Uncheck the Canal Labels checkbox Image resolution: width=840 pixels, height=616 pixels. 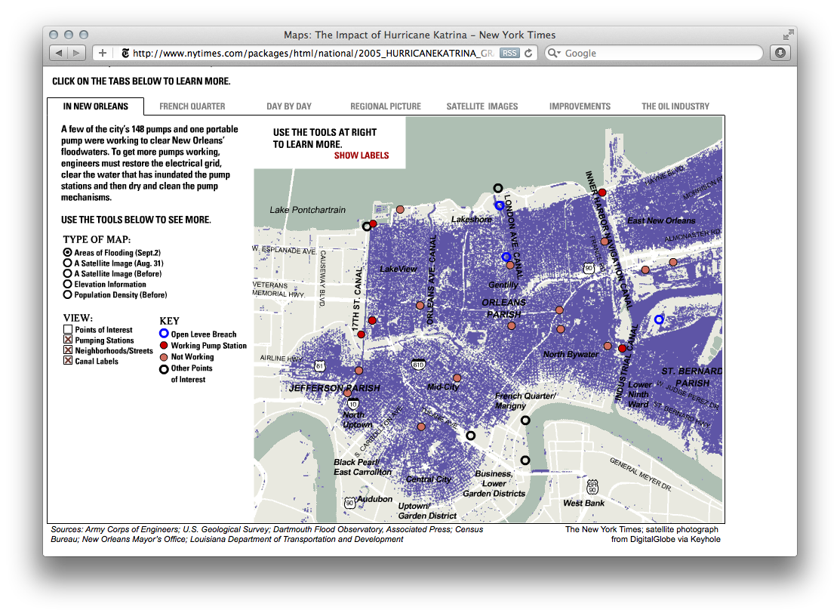[67, 360]
